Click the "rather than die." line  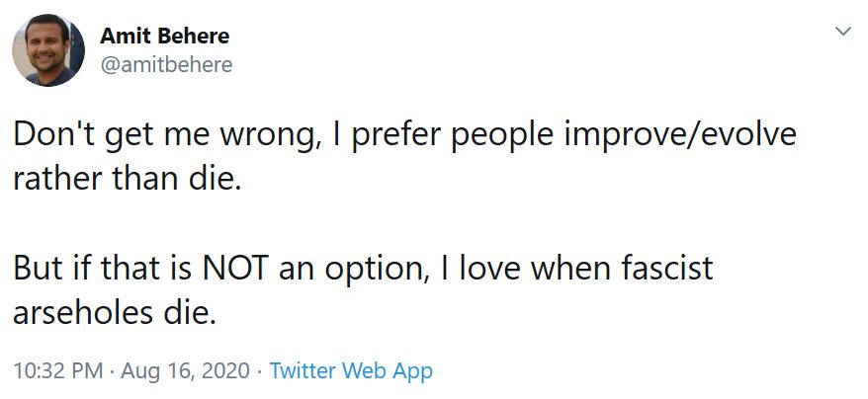point(128,180)
